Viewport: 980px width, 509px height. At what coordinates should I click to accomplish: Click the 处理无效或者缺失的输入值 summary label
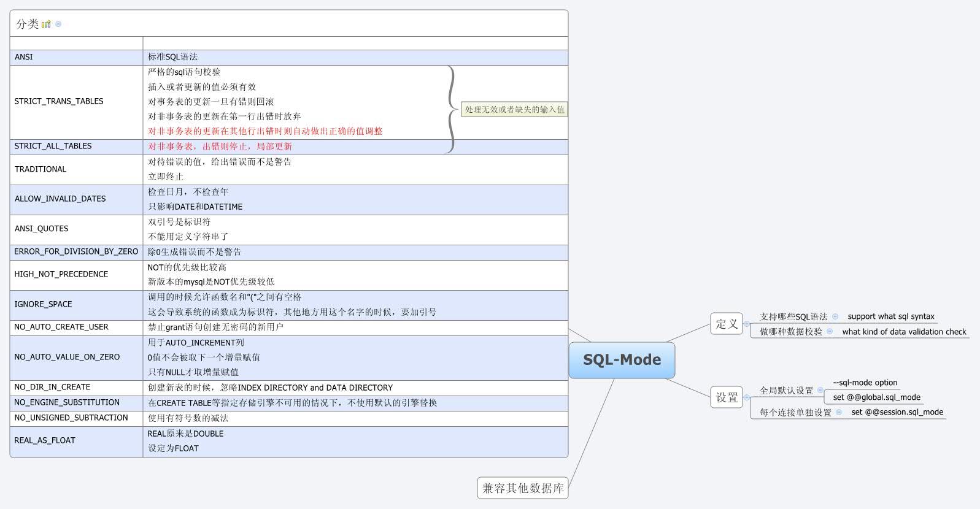coord(514,110)
